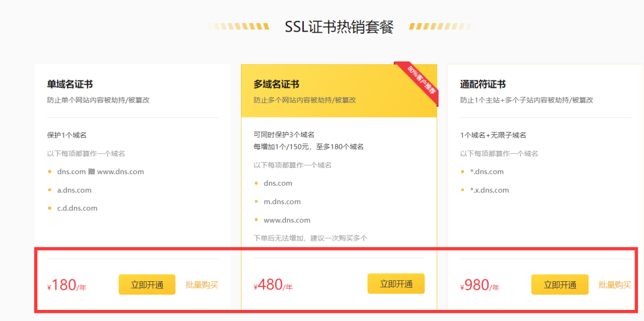
Task: Select the 单域名证书 card title
Action: [70, 85]
